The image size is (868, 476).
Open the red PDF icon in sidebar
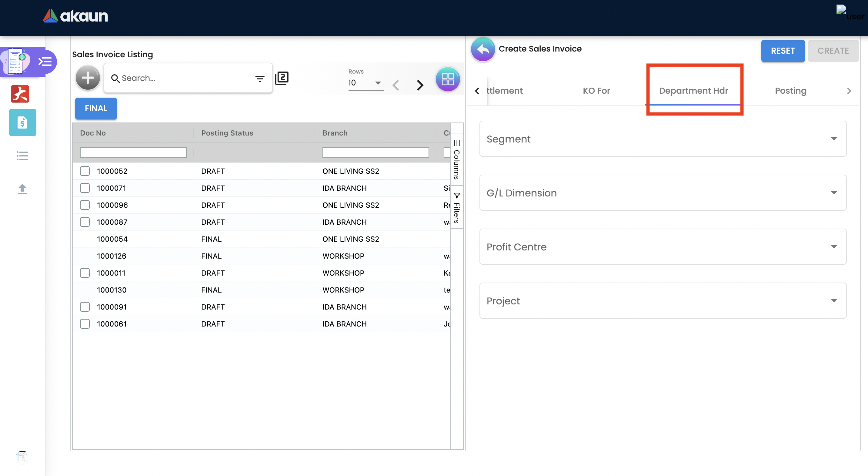coord(20,94)
